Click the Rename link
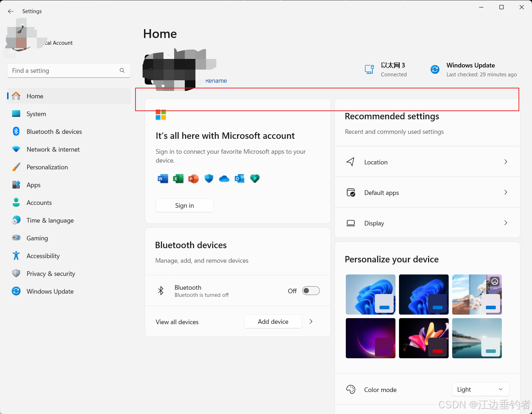This screenshot has height=414, width=532. (x=216, y=81)
